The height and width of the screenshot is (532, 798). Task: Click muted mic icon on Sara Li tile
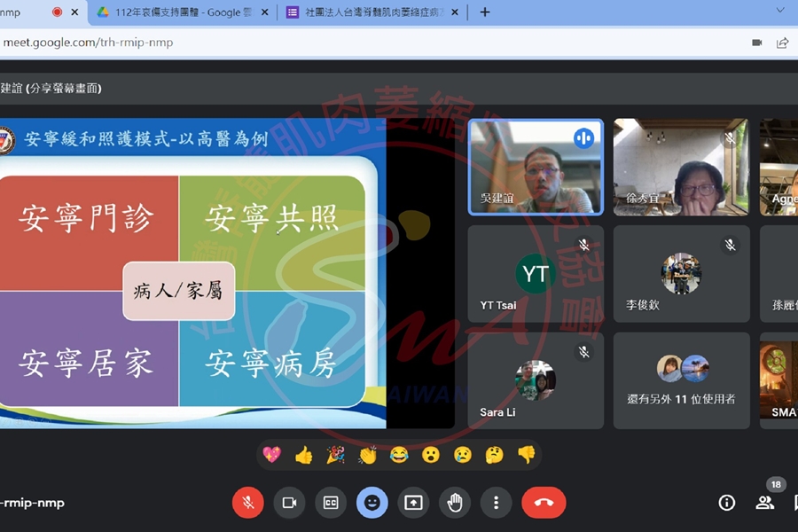(x=583, y=352)
